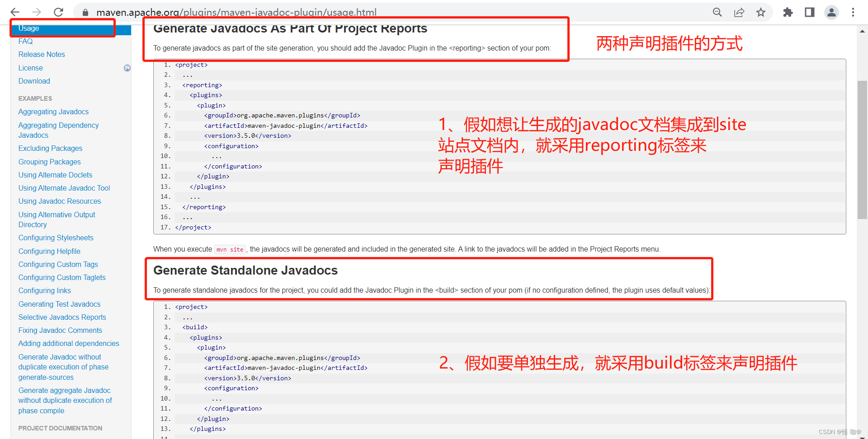
Task: Open Aggregating Dependency Javadocs example
Action: (x=58, y=130)
